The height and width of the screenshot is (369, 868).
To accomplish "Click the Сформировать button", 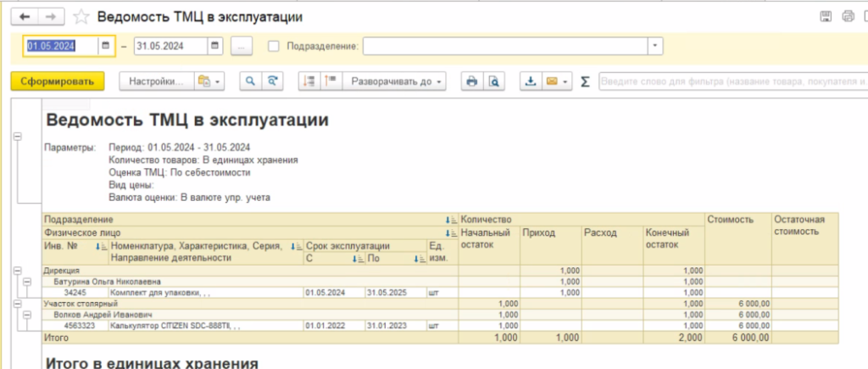I will coord(57,81).
